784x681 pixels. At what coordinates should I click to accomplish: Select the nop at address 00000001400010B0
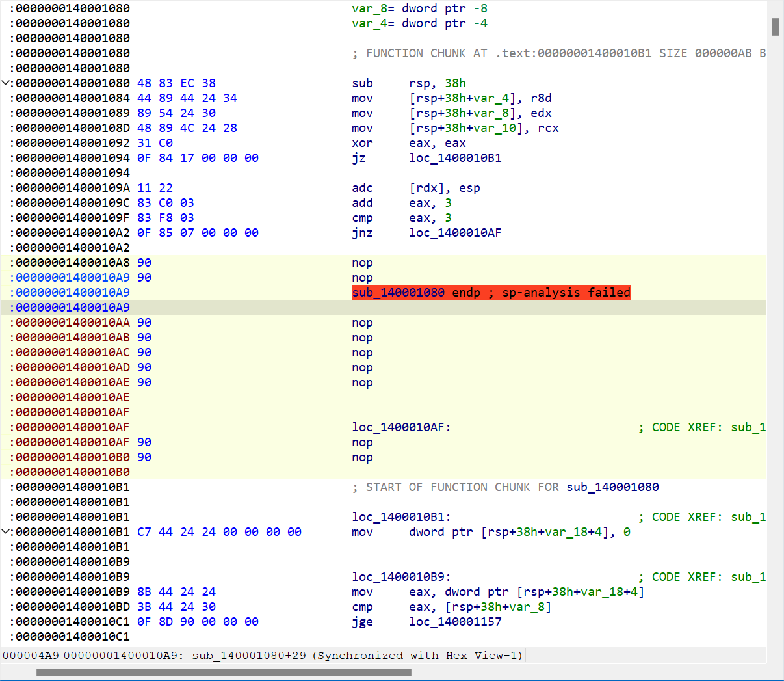[362, 457]
